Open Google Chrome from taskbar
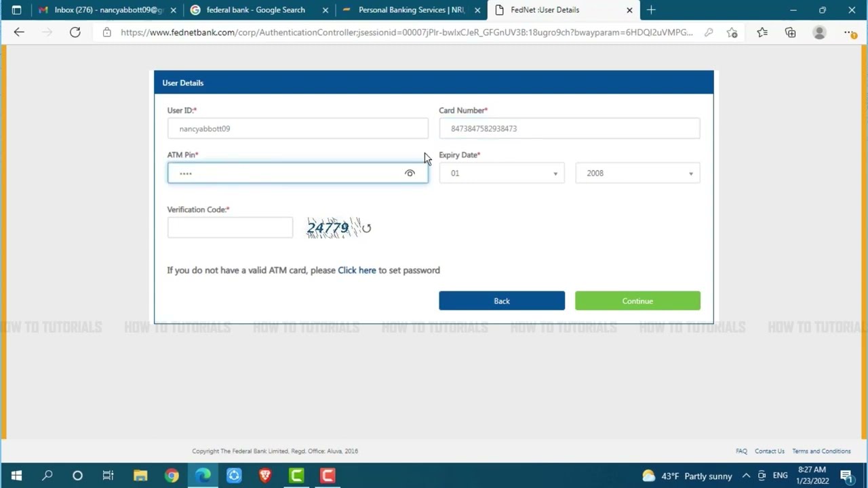 click(172, 476)
